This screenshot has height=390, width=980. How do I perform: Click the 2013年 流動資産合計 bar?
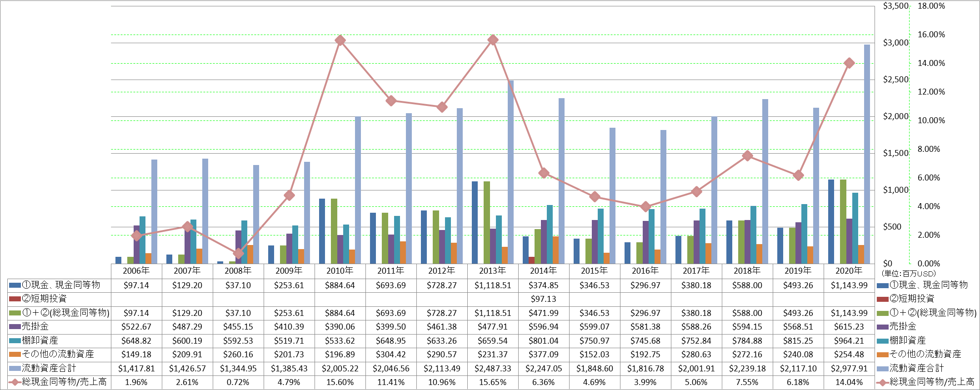pyautogui.click(x=510, y=172)
